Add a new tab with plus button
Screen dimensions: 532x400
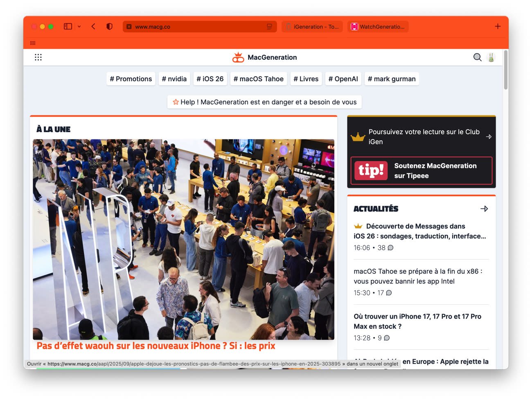point(498,27)
